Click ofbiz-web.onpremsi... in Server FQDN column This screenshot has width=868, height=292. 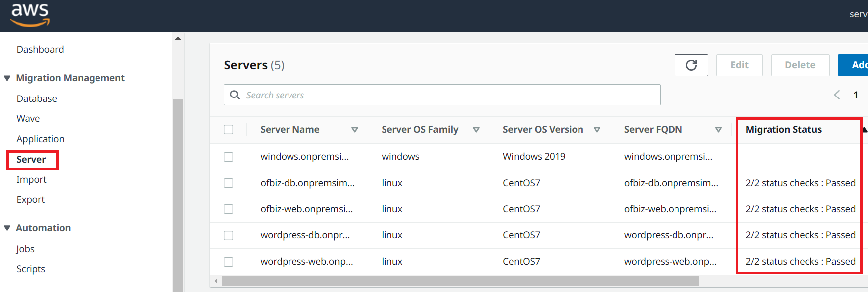point(671,209)
